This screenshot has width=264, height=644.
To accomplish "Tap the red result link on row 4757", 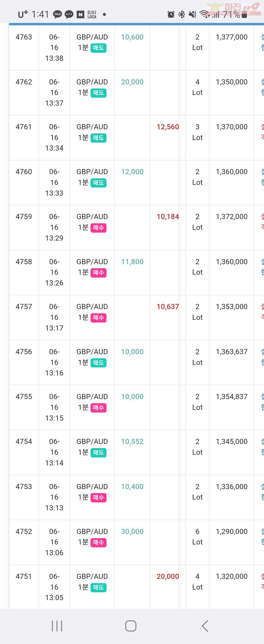I will [x=262, y=312].
